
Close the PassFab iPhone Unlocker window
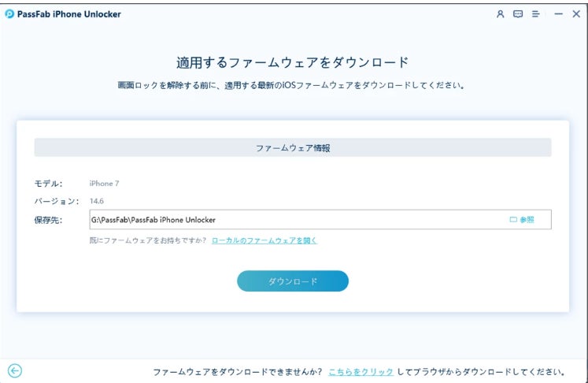pyautogui.click(x=576, y=14)
